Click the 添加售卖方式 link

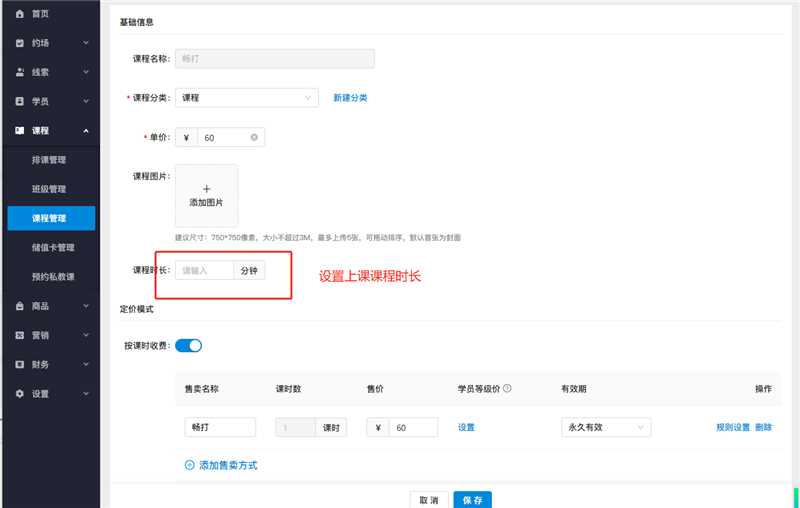[229, 465]
